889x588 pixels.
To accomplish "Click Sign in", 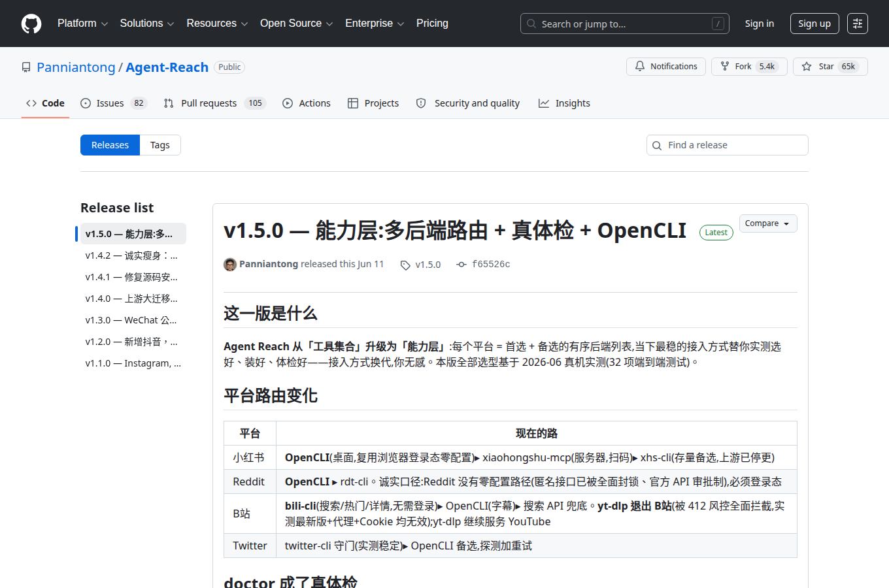I will tap(759, 24).
